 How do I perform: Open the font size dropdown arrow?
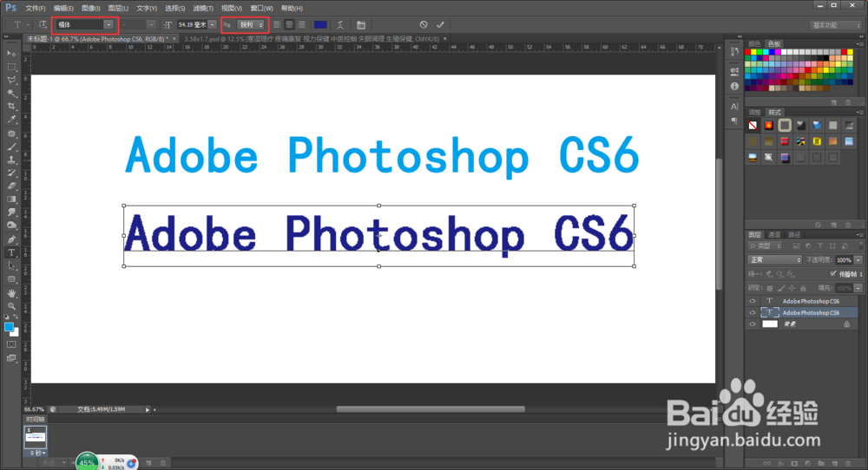(212, 25)
